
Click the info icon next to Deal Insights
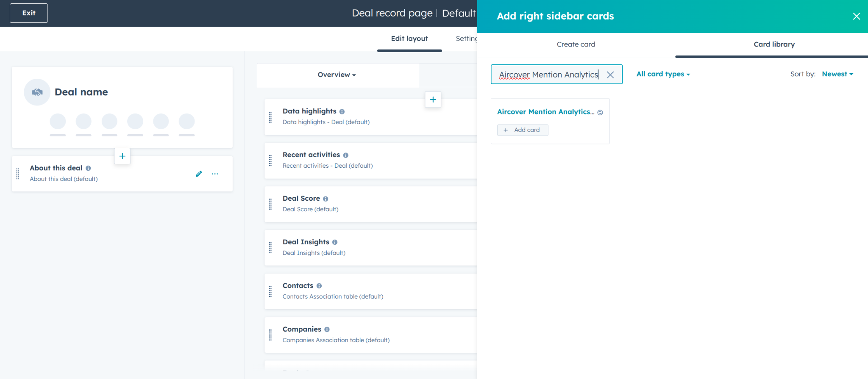coord(335,242)
